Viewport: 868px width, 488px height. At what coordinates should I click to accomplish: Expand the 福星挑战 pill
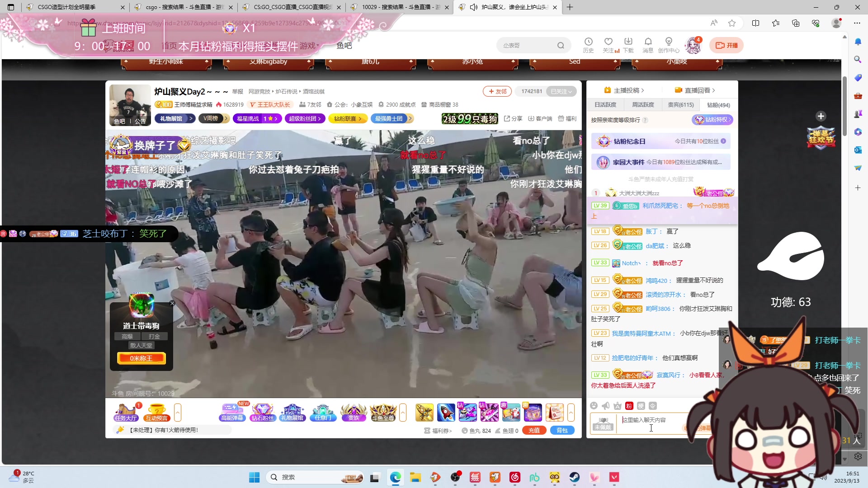(x=257, y=118)
